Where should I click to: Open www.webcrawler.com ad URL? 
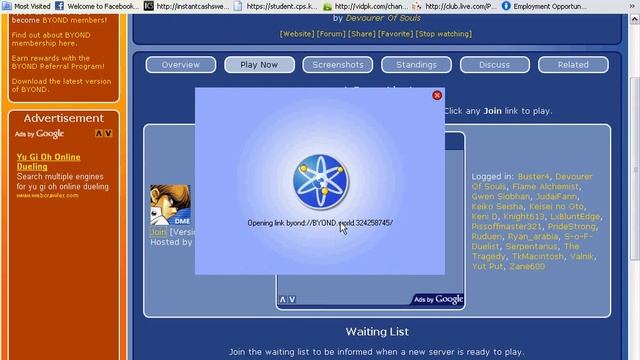tap(47, 196)
